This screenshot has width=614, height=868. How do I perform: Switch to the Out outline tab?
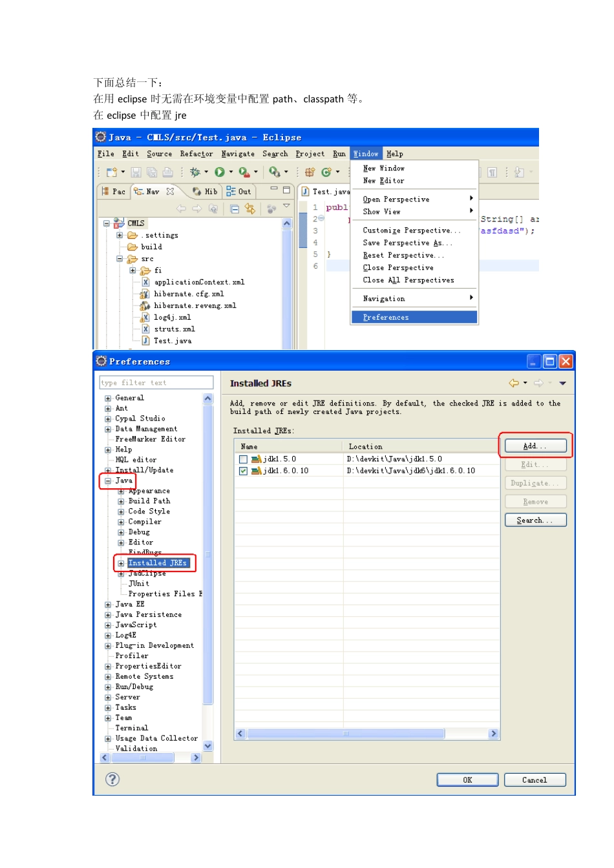click(x=239, y=191)
